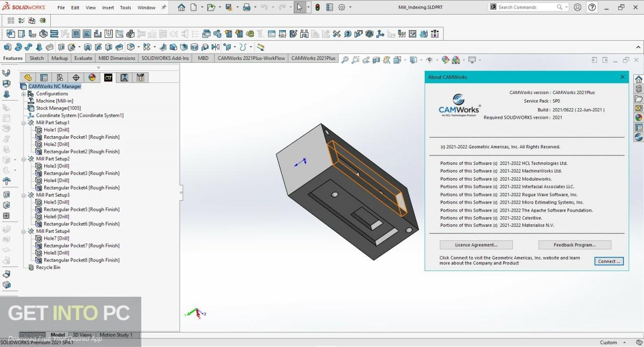Expand the Configurations tree node
The image size is (644, 347).
click(x=24, y=94)
